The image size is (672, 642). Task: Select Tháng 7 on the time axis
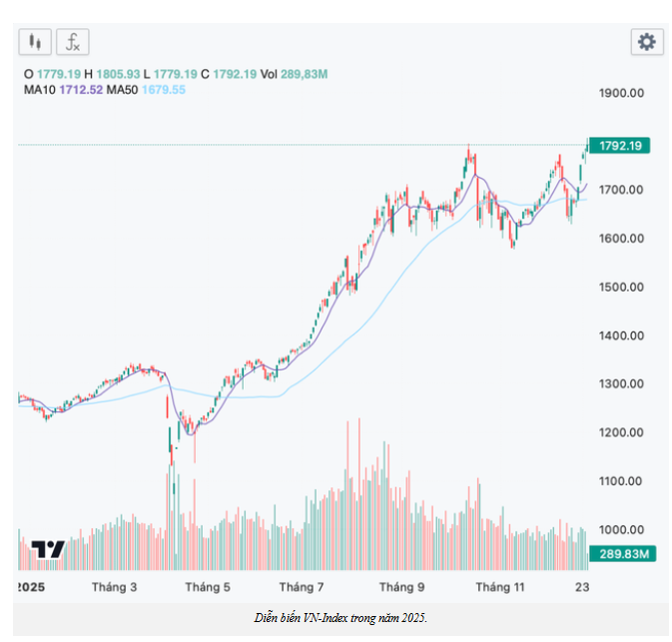[302, 587]
